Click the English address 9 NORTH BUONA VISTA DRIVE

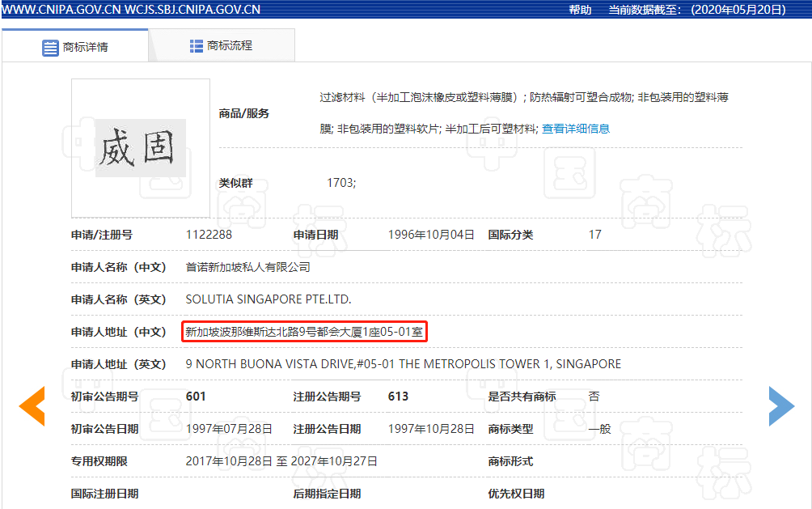tap(403, 364)
